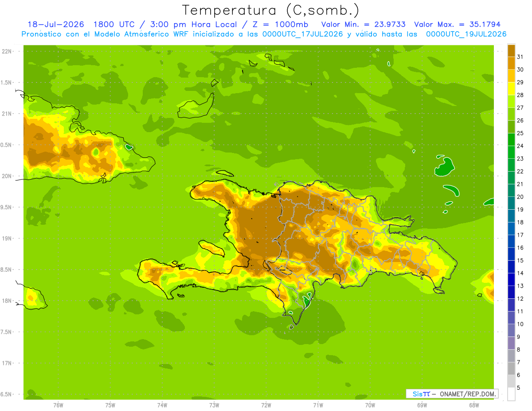Pick the yellow swatch between 28 and 29
Viewport: 532px width, 411px height.
coord(511,89)
